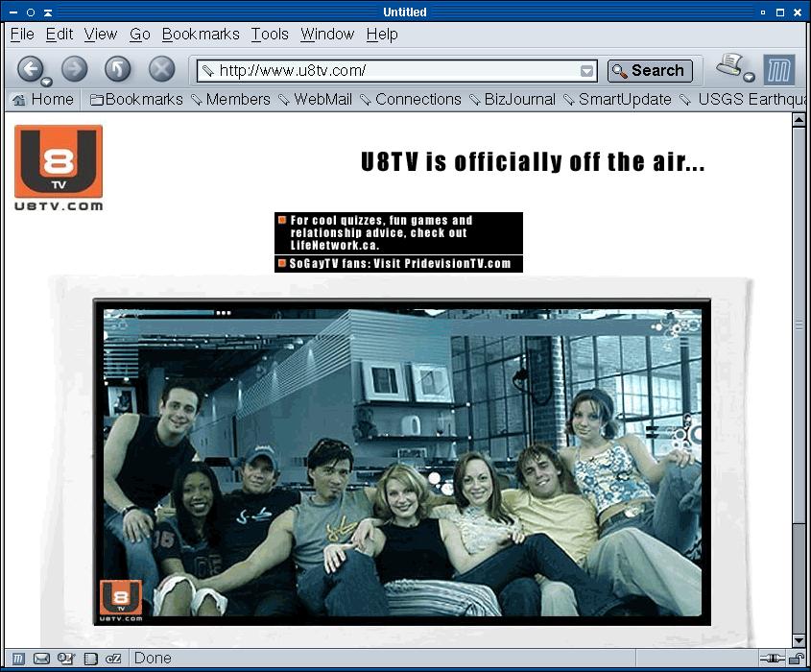The width and height of the screenshot is (811, 672).
Task: Open Navigator from the status bar icon
Action: pos(18,659)
